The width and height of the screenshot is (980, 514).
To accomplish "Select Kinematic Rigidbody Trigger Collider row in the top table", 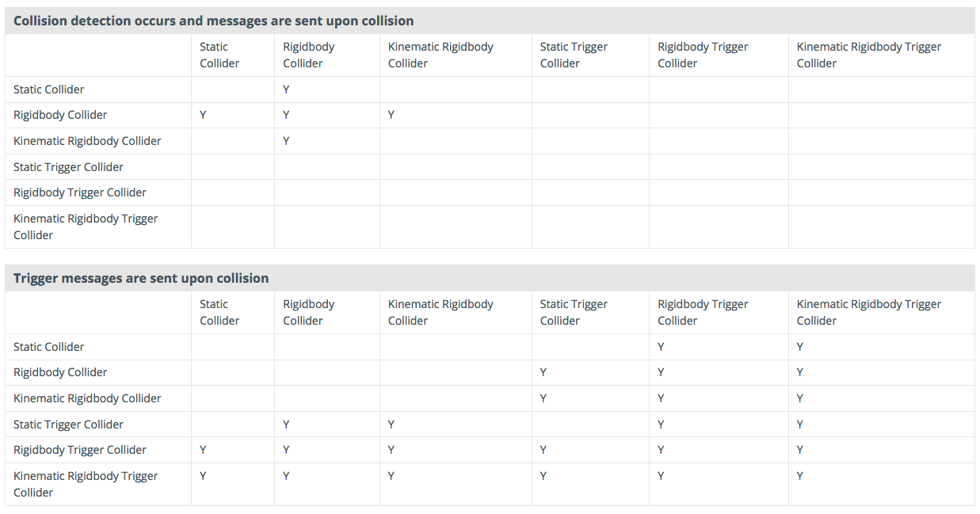I will [x=490, y=227].
